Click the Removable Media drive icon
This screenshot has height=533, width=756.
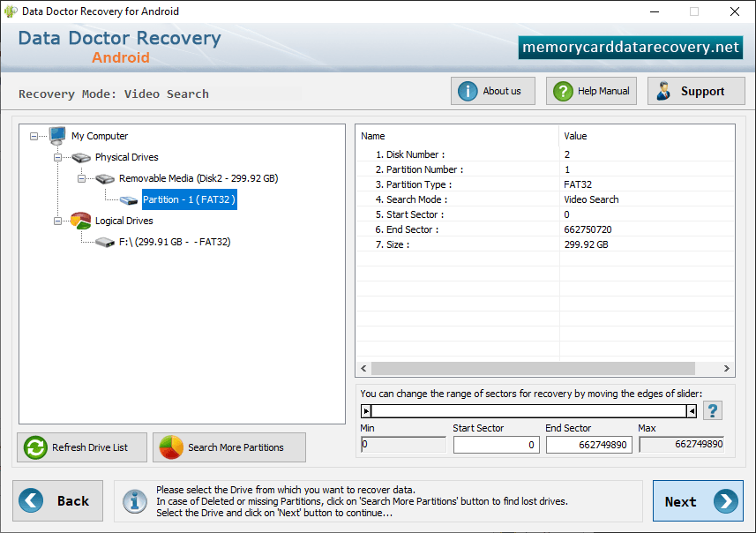[x=105, y=179]
